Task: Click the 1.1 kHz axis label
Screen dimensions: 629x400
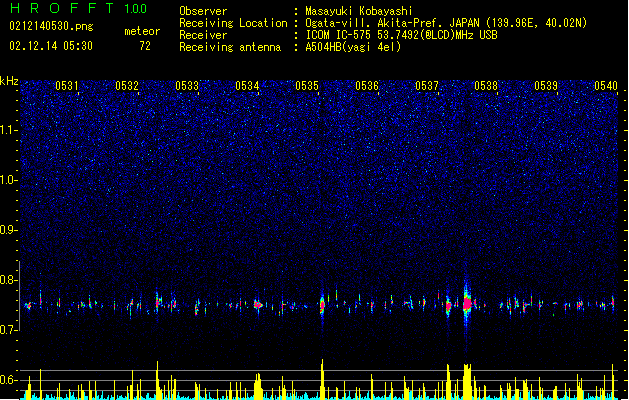Action: coord(9,130)
